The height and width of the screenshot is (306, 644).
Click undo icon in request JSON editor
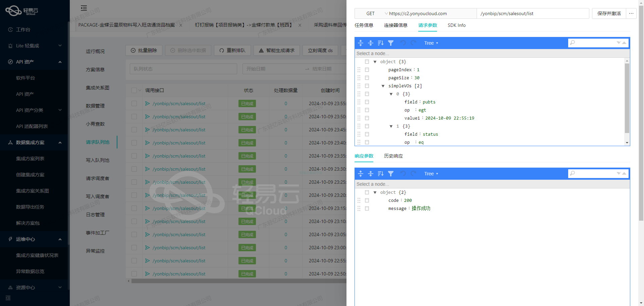pyautogui.click(x=403, y=43)
